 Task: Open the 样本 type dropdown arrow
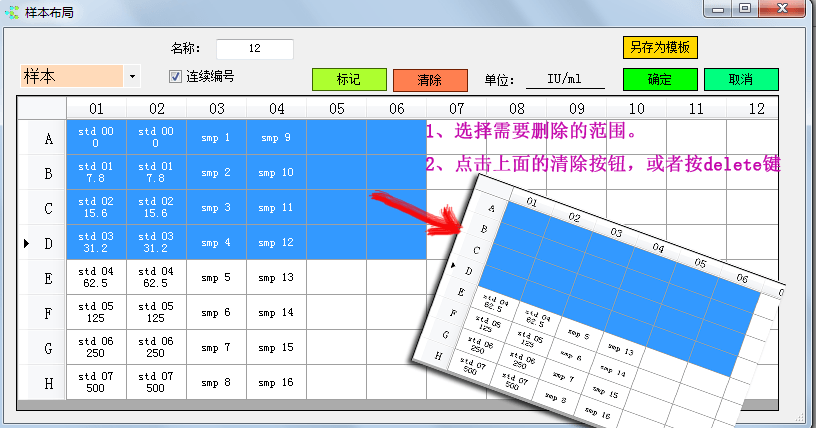point(132,77)
